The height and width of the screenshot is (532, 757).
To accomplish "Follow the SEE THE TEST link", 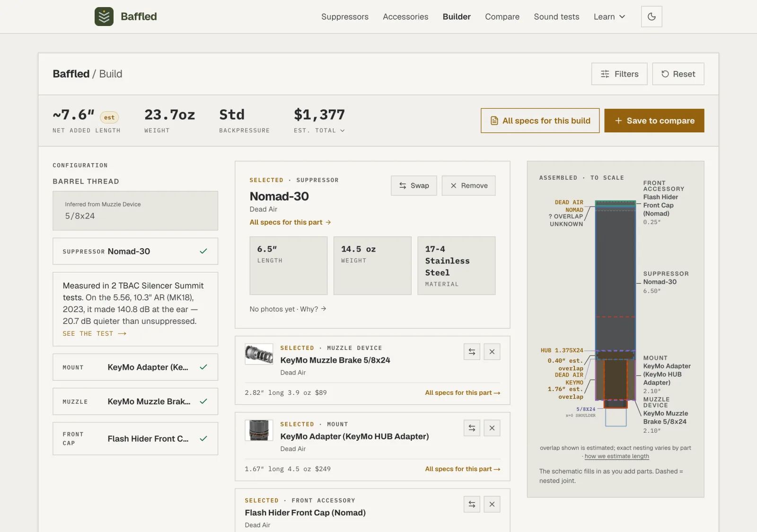I will coord(95,333).
